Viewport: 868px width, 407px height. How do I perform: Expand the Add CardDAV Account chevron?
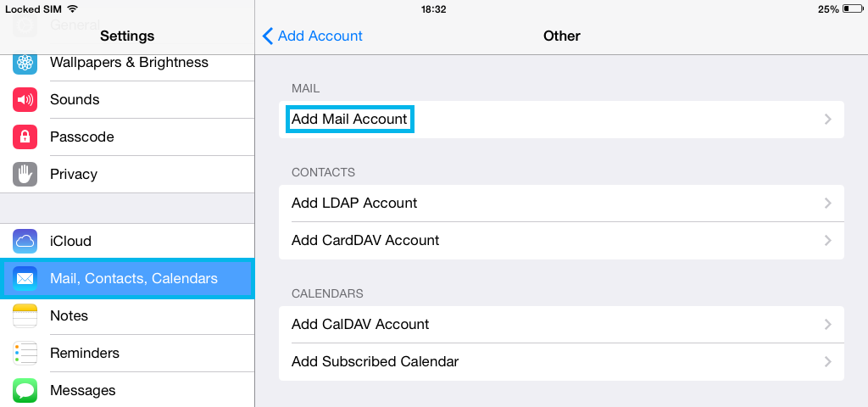(x=828, y=240)
